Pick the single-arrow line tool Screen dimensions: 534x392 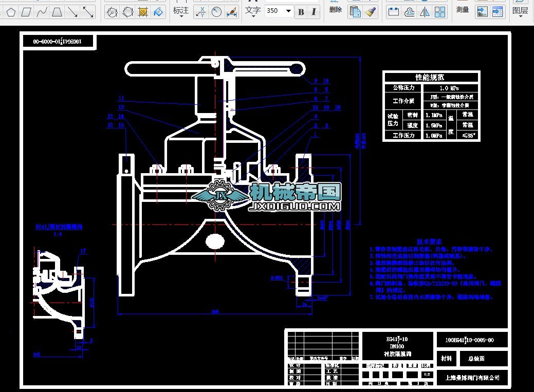coord(72,13)
